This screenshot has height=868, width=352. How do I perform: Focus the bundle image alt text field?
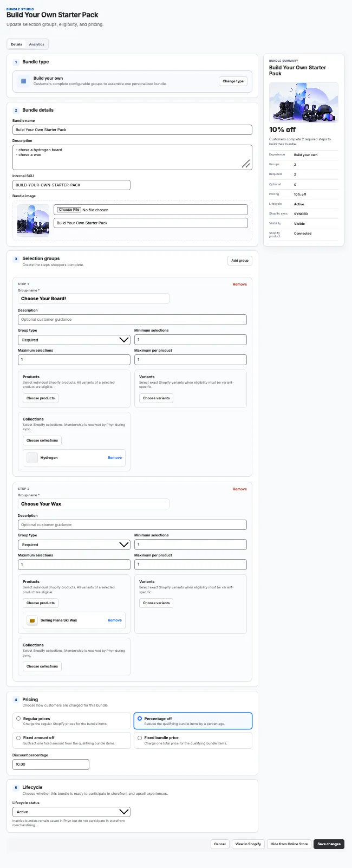click(x=151, y=223)
